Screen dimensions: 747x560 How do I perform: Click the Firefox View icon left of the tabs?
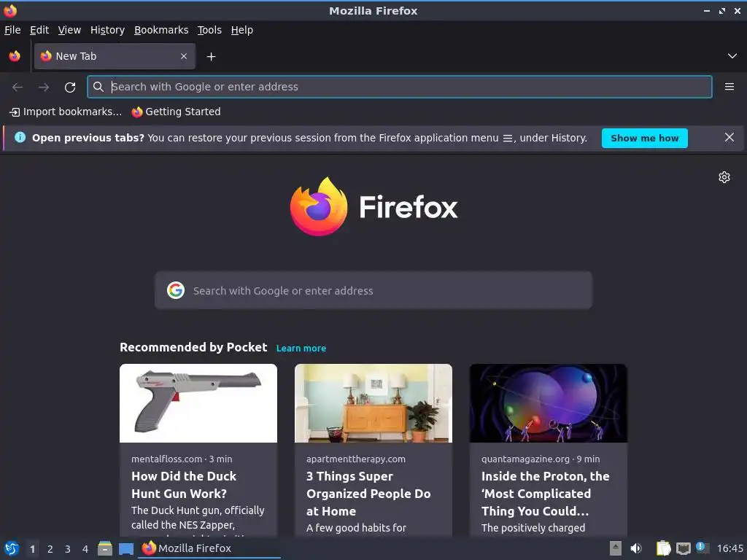pos(15,56)
